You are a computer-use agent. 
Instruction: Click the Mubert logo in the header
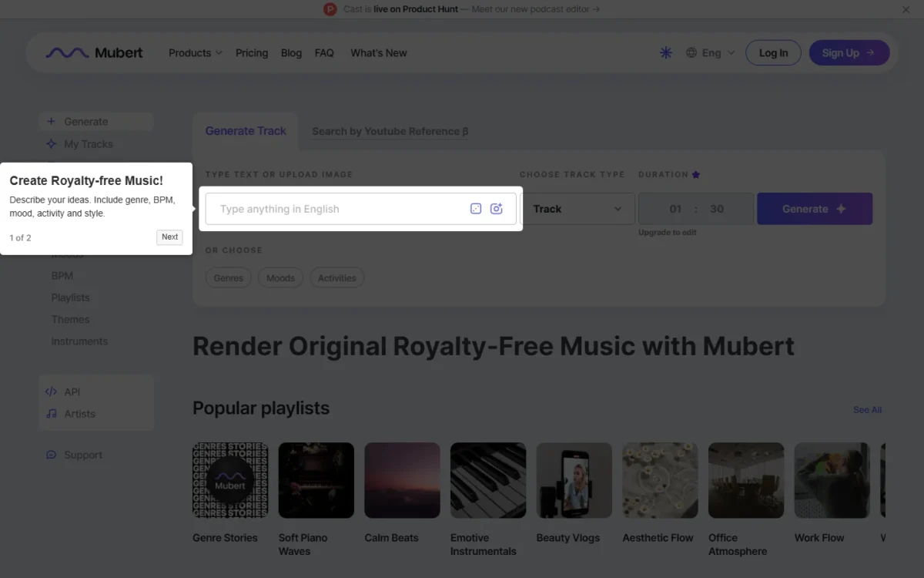94,53
